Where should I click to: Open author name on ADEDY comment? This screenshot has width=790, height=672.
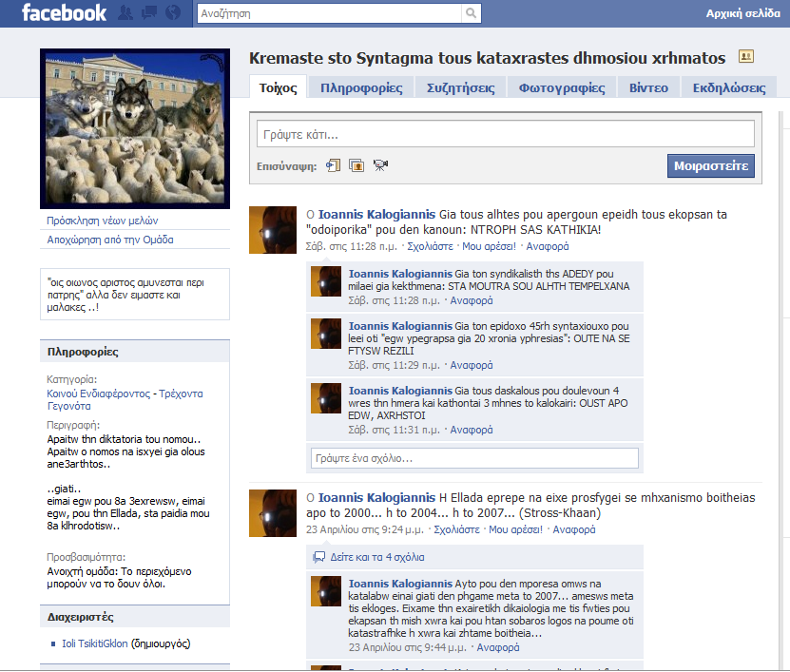tap(400, 274)
